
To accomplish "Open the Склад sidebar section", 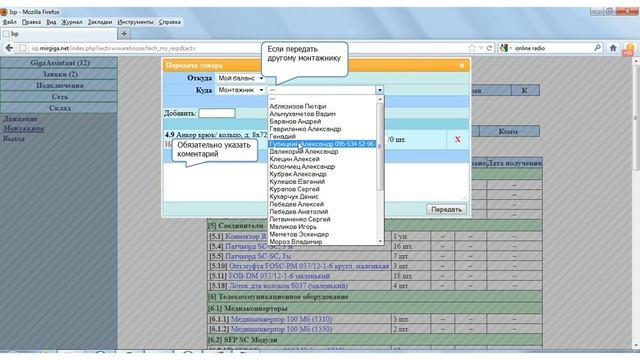I will [x=59, y=108].
